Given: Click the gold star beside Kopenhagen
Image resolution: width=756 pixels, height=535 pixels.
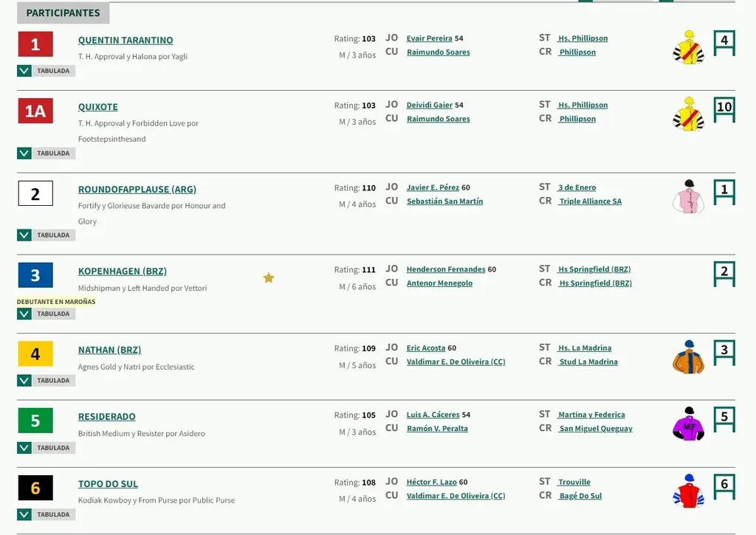Looking at the screenshot, I should click(x=269, y=278).
